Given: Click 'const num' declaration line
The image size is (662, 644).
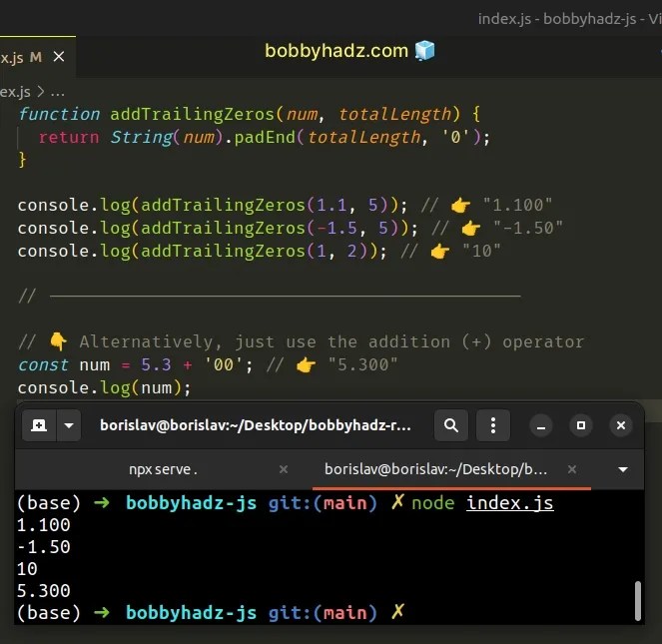Looking at the screenshot, I should coord(208,364).
